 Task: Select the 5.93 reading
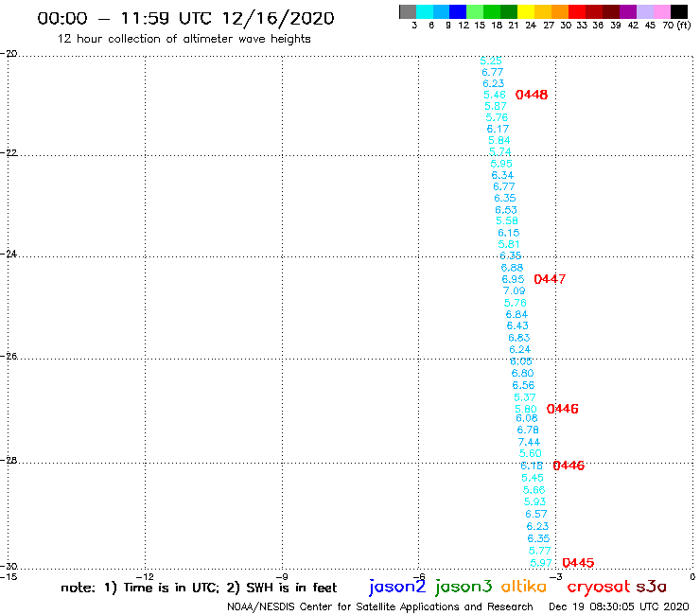coord(534,501)
